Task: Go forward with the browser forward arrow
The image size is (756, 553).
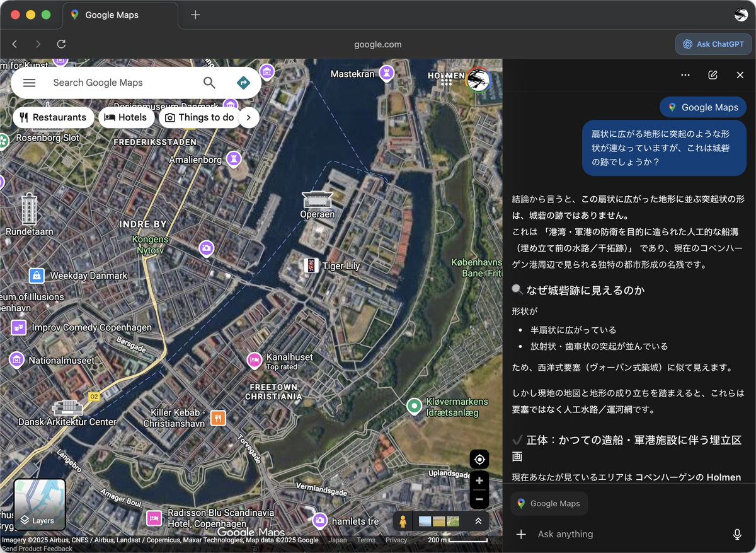Action: 38,44
